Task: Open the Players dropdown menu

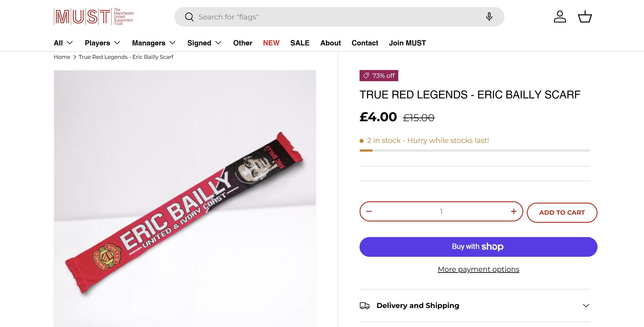Action: [102, 43]
